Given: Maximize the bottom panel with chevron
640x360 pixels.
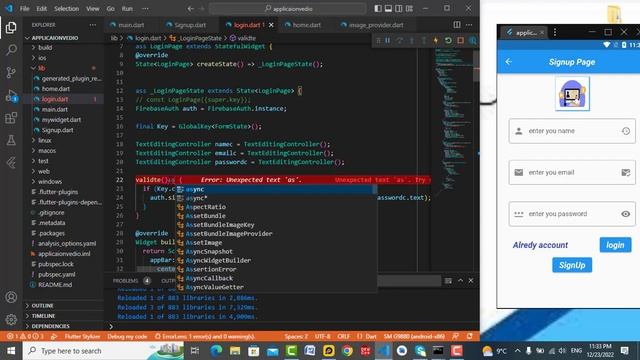Looking at the screenshot, I should [x=460, y=280].
